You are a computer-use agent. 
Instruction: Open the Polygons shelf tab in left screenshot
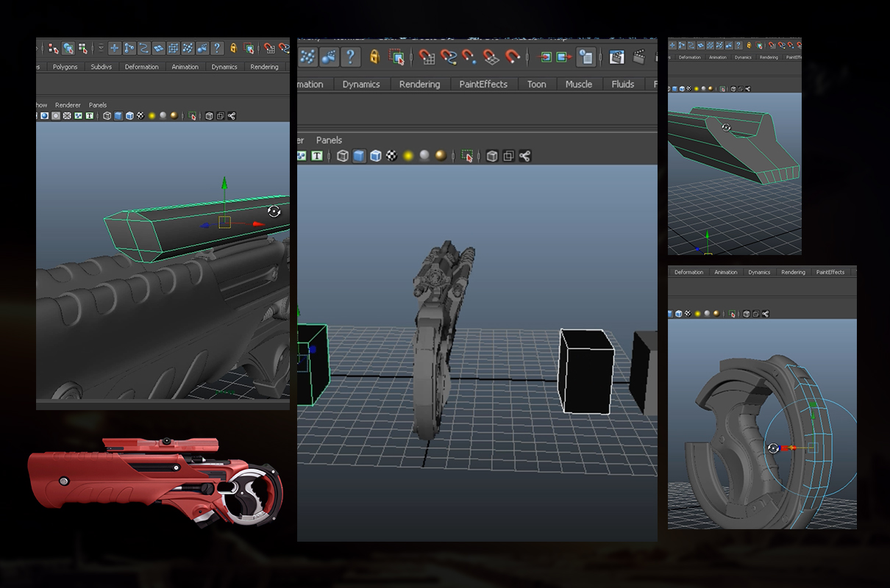click(x=65, y=67)
